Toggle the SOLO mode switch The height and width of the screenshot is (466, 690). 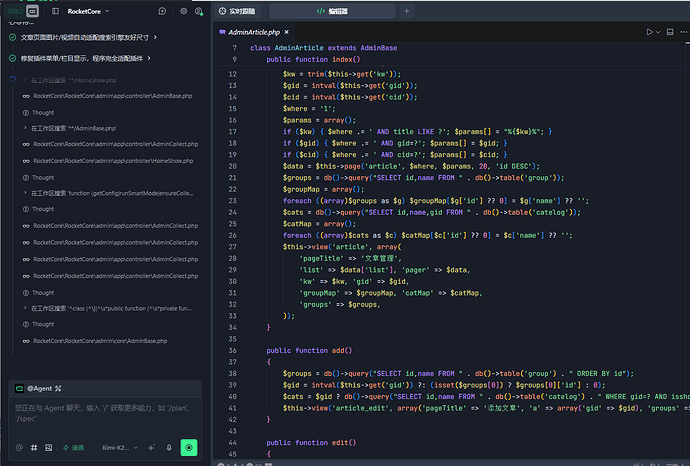point(23,11)
